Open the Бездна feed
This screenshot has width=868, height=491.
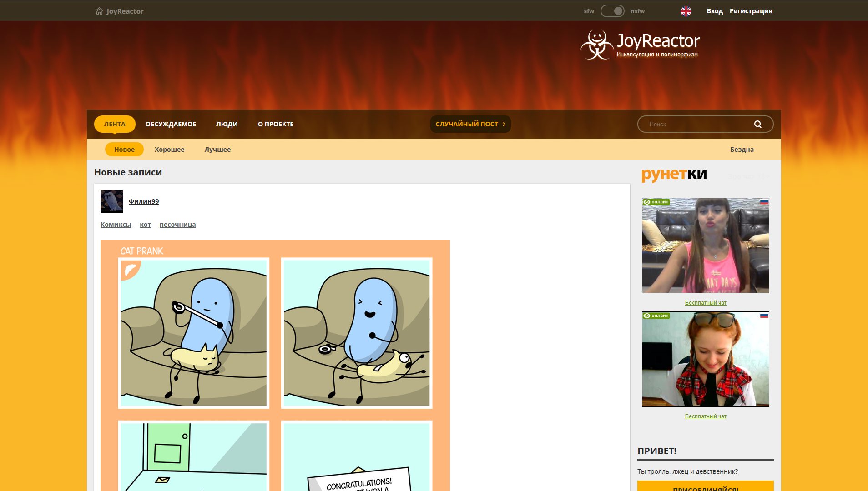click(742, 150)
